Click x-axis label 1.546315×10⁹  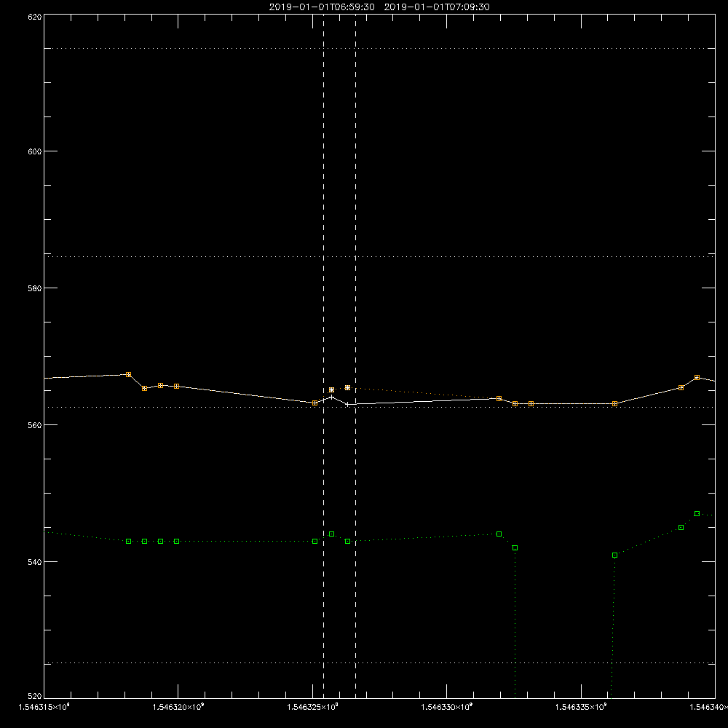pos(44,707)
